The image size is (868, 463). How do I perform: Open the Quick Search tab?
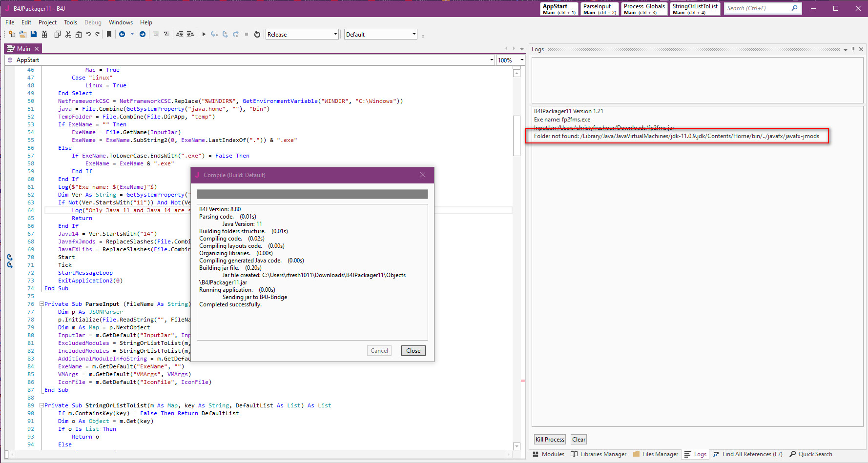click(811, 454)
